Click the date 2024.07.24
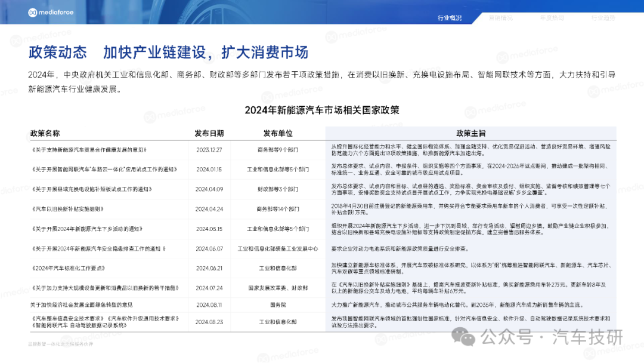The height and width of the screenshot is (363, 644). point(209,288)
